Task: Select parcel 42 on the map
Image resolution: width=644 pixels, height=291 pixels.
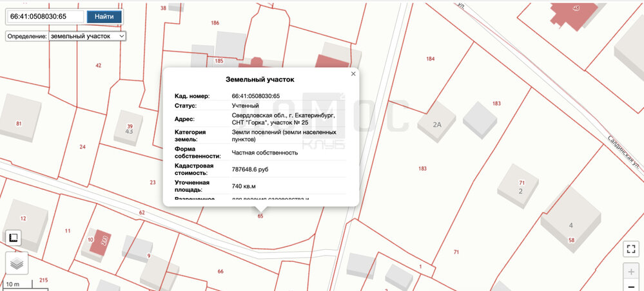Action: pyautogui.click(x=98, y=65)
